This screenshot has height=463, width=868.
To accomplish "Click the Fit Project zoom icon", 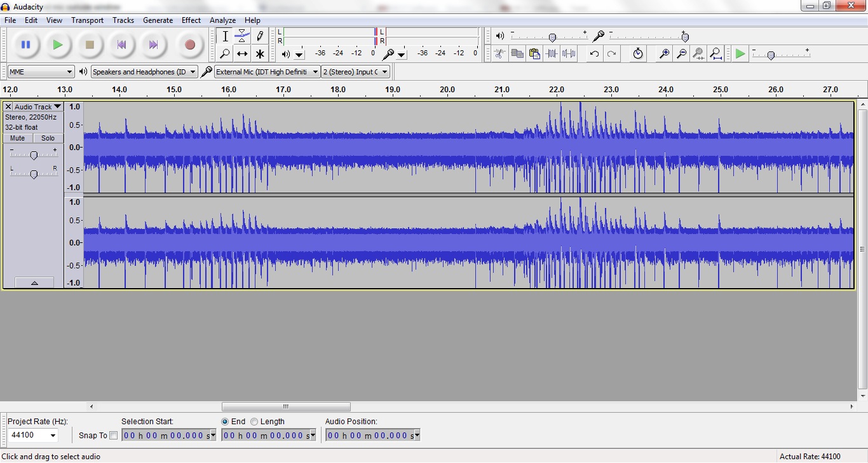I will coord(715,54).
